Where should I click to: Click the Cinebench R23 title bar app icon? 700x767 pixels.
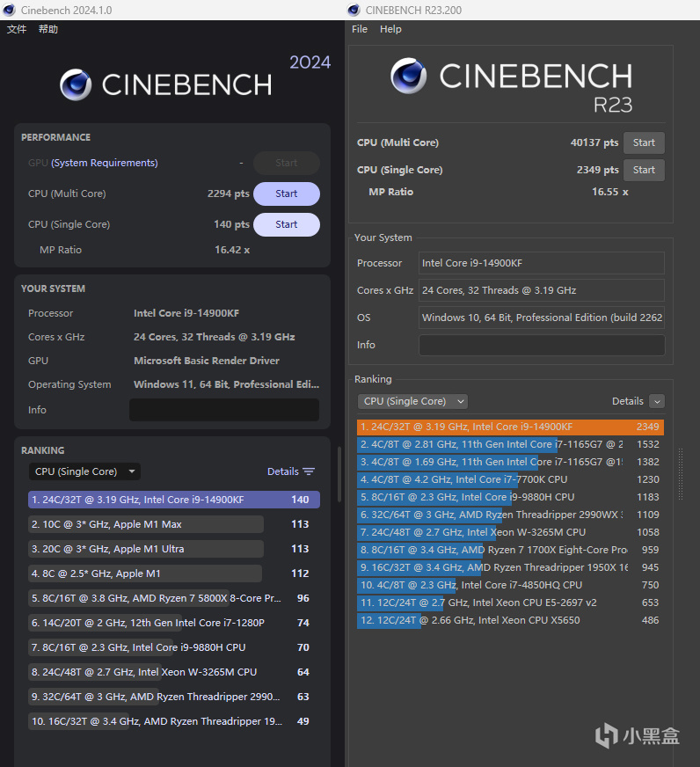354,10
